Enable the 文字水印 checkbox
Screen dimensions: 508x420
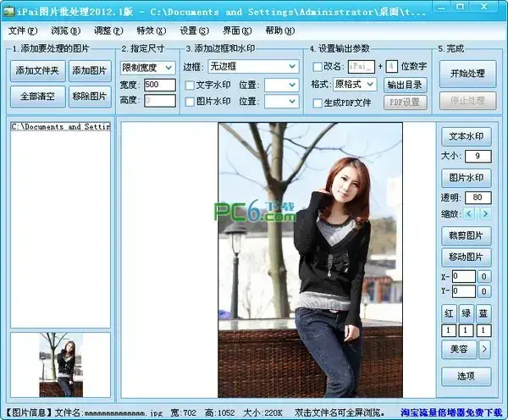click(190, 85)
